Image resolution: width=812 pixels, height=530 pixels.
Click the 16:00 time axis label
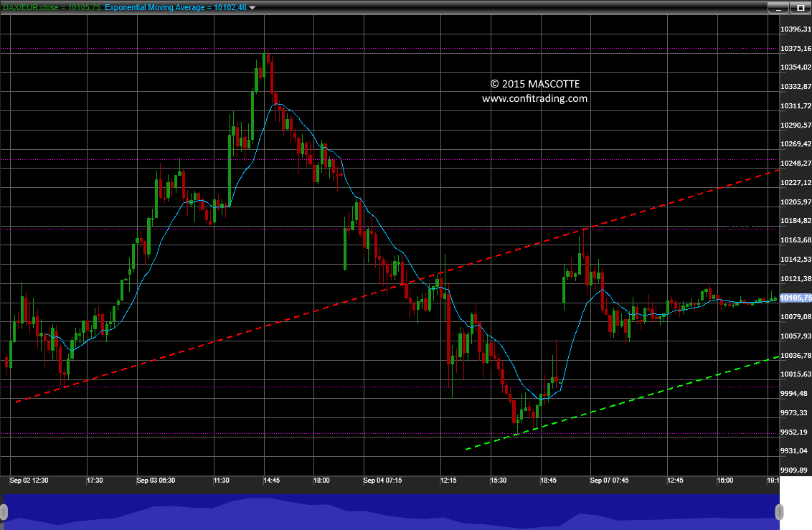coord(725,481)
